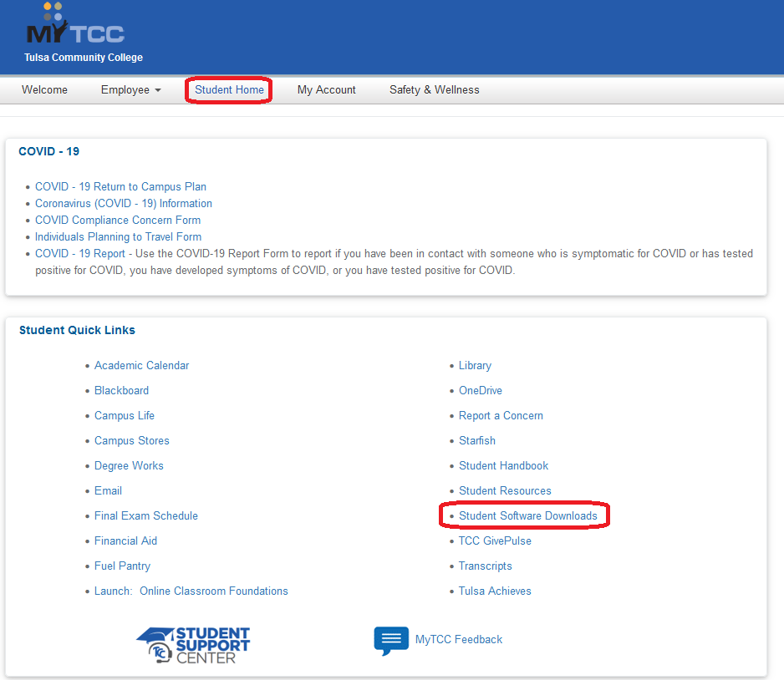The image size is (784, 680).
Task: Launch Blackboard from quick links
Action: tap(121, 391)
